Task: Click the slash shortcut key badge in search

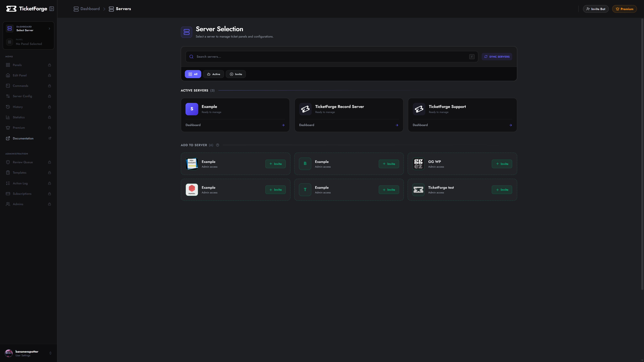Action: [x=472, y=57]
